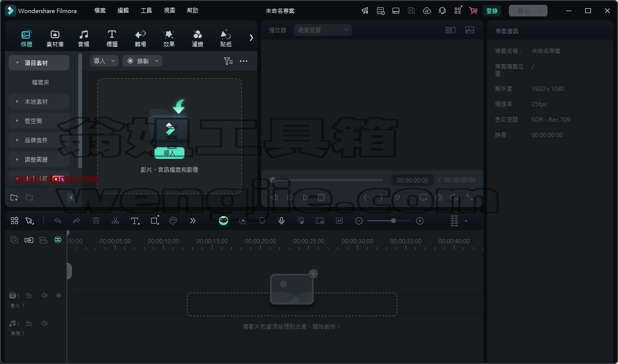
Task: Switch to the 素材庫 stock library tab
Action: coord(55,38)
